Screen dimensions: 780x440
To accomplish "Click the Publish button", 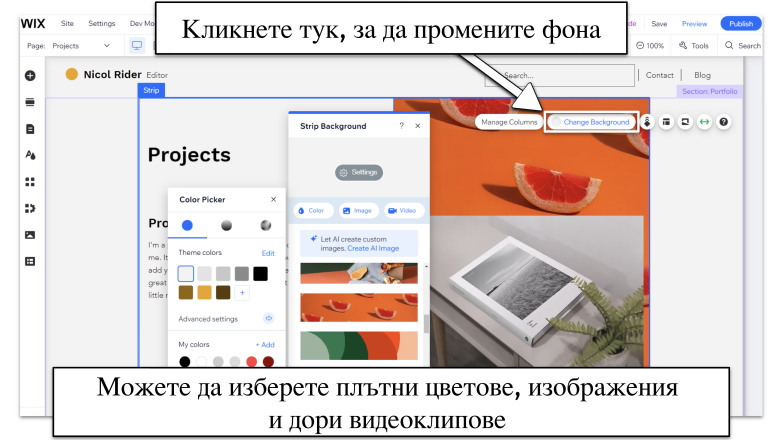I will click(741, 23).
